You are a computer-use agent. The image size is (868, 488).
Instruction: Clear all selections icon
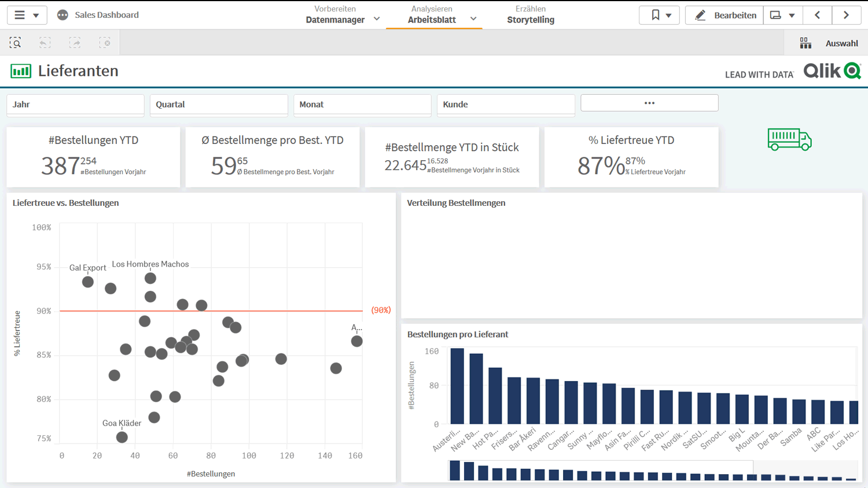[x=105, y=43]
